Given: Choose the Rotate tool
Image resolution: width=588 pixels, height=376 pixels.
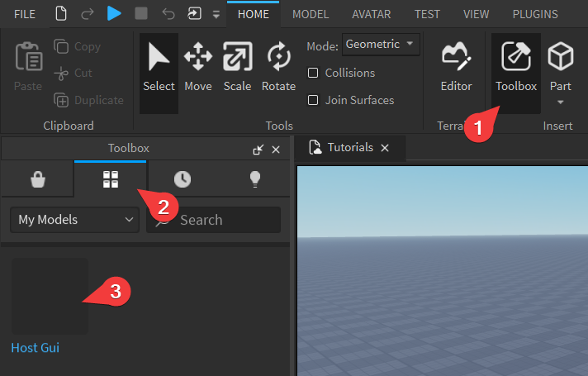Looking at the screenshot, I should pyautogui.click(x=278, y=68).
